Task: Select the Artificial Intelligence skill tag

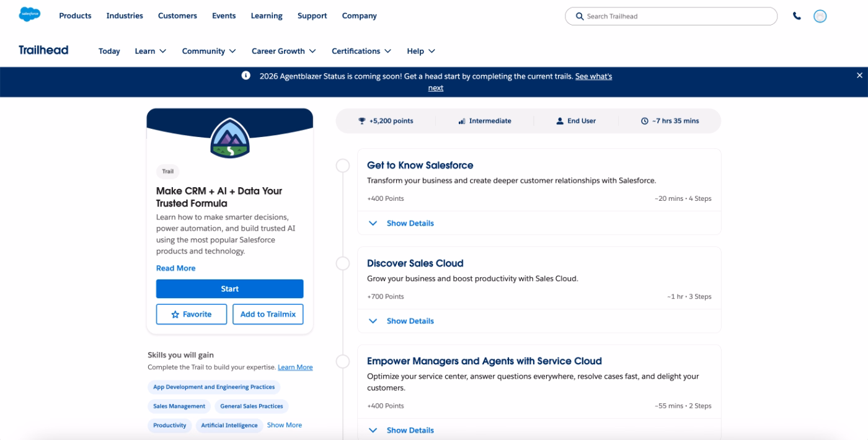Action: tap(229, 426)
